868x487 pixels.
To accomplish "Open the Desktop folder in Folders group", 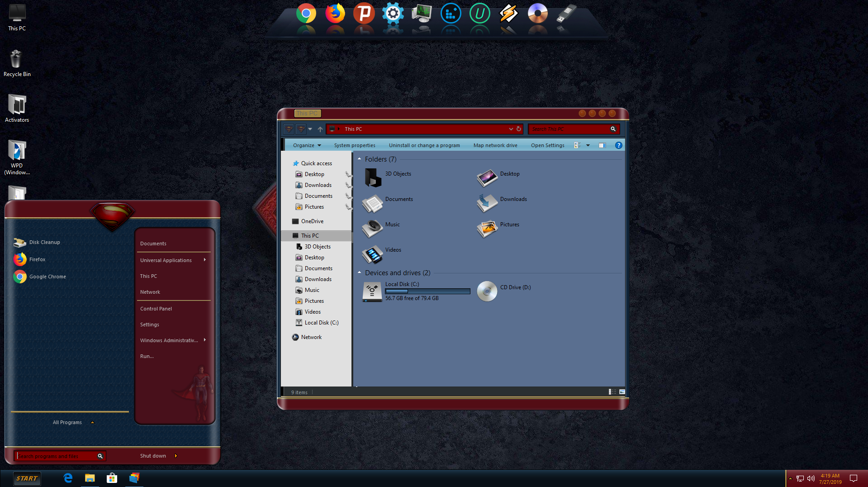I will pyautogui.click(x=487, y=177).
